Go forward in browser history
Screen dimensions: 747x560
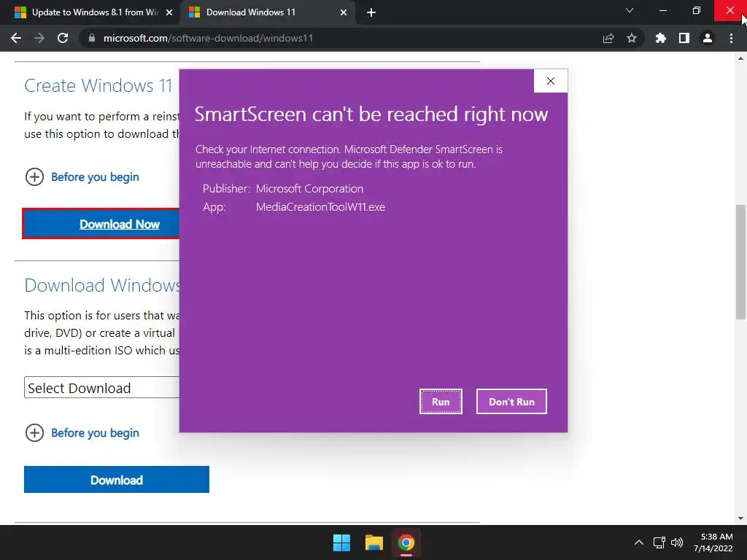pos(39,38)
